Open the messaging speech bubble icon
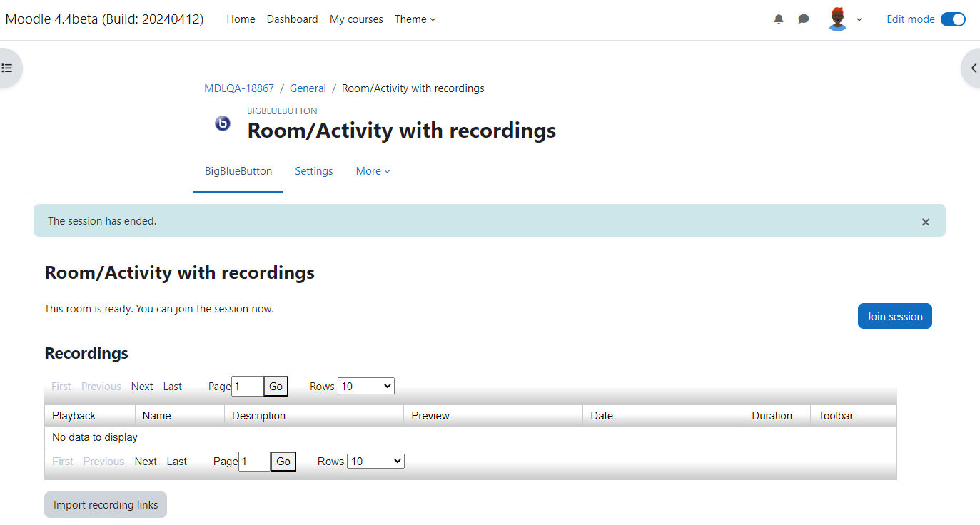980x525 pixels. (x=804, y=19)
